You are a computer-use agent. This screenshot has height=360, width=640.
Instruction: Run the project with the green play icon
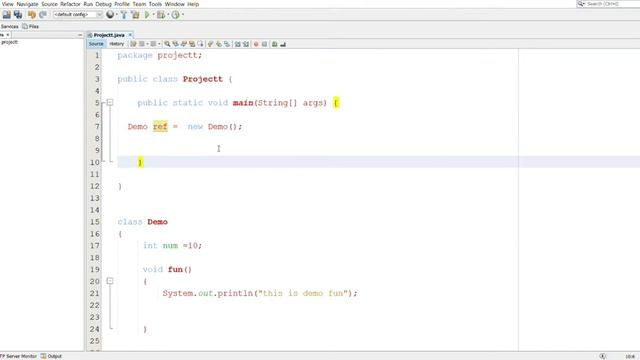coord(147,15)
